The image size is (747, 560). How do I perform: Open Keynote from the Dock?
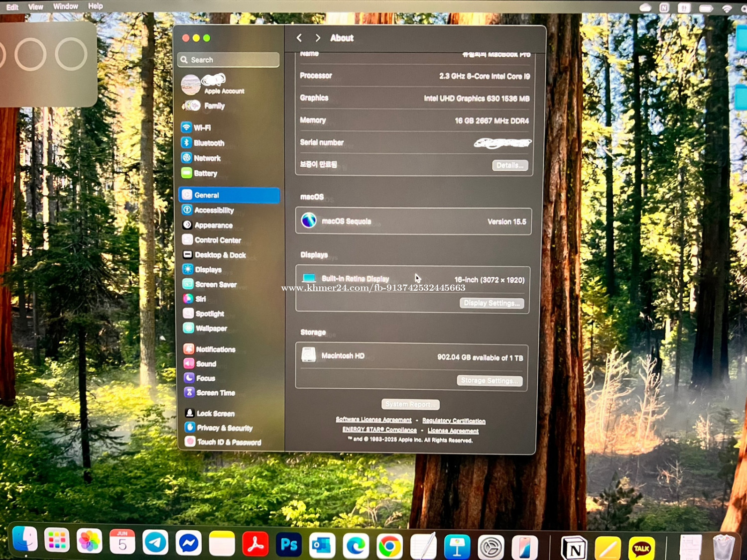tap(457, 547)
